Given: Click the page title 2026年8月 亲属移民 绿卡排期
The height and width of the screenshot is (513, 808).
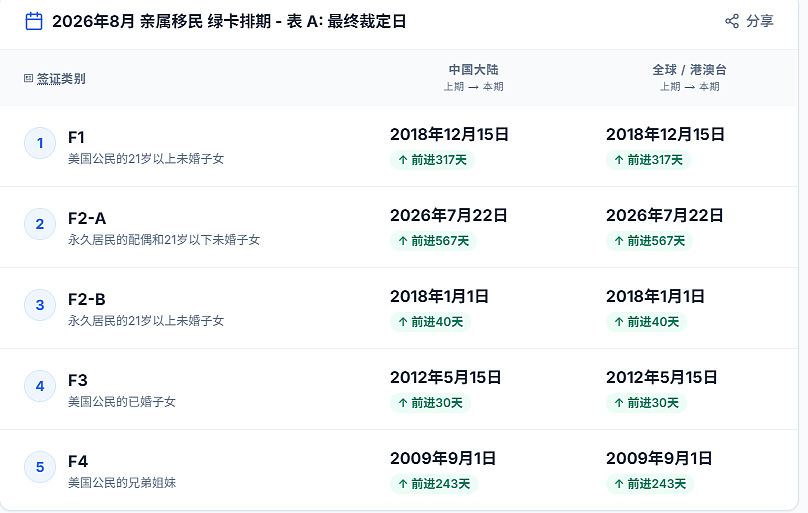Looking at the screenshot, I should [x=161, y=22].
